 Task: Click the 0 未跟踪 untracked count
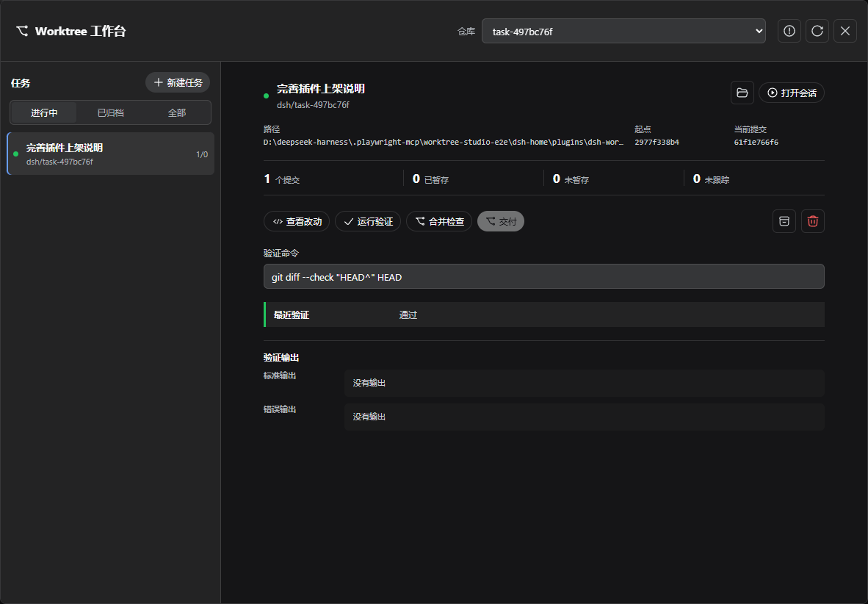pyautogui.click(x=712, y=179)
